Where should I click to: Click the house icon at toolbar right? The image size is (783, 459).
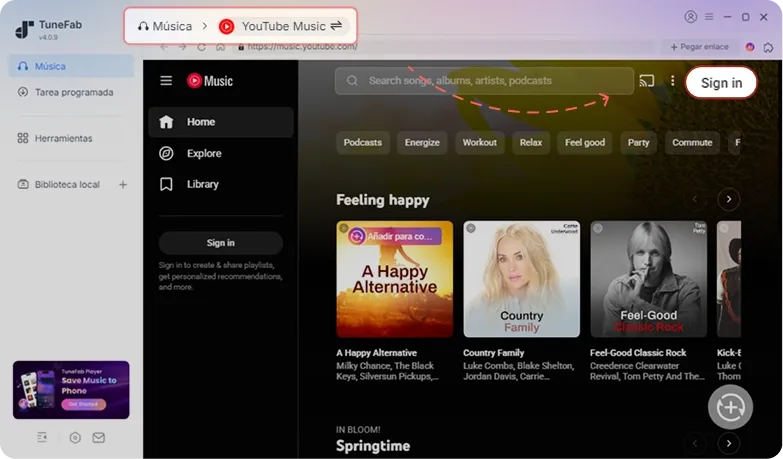(769, 47)
